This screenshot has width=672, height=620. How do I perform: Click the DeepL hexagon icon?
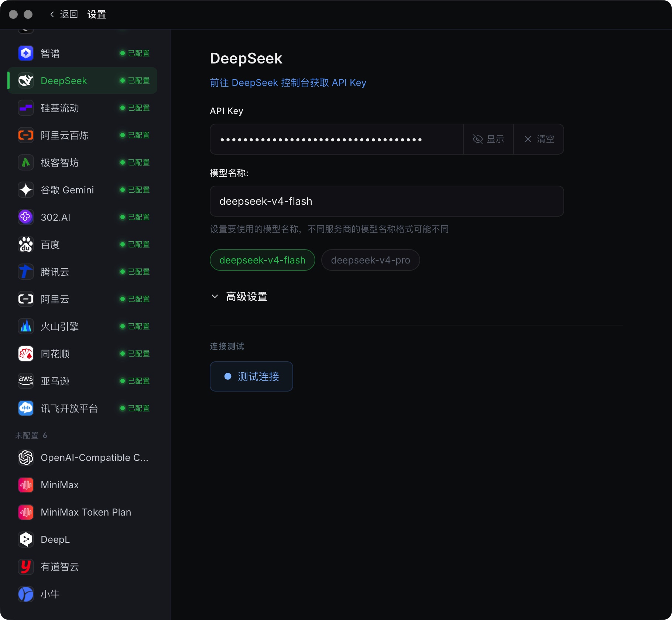(x=26, y=540)
